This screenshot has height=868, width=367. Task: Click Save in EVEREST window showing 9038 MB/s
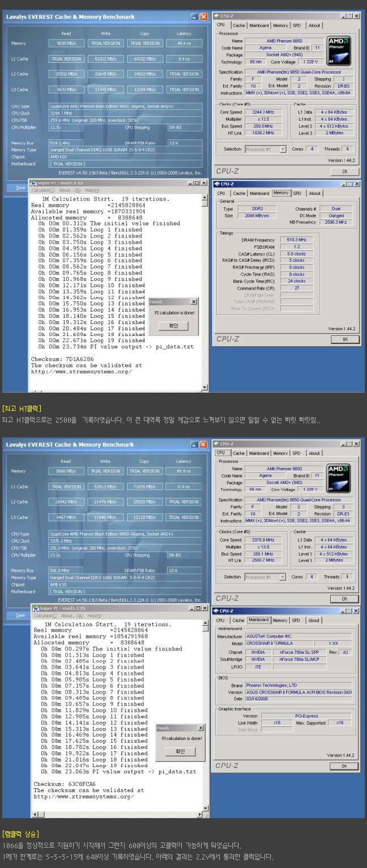point(20,187)
